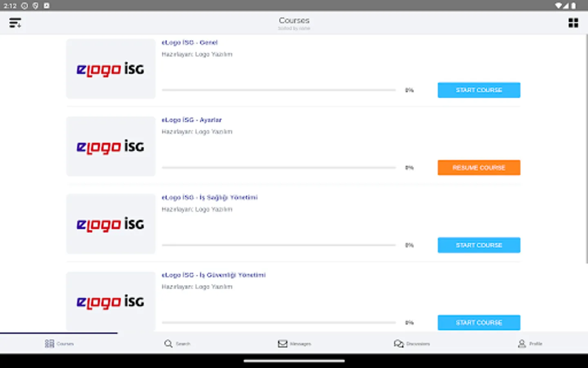The image size is (588, 368).
Task: Open the Discussions tab
Action: tap(412, 343)
